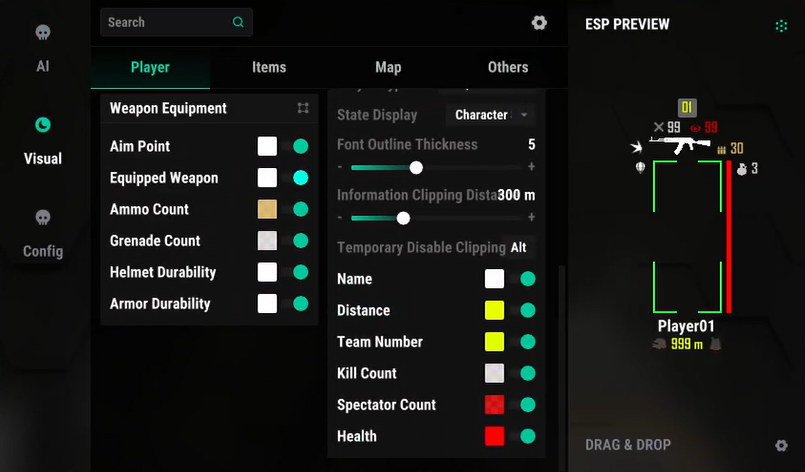
Task: Open the State Display Character dropdown
Action: (489, 115)
